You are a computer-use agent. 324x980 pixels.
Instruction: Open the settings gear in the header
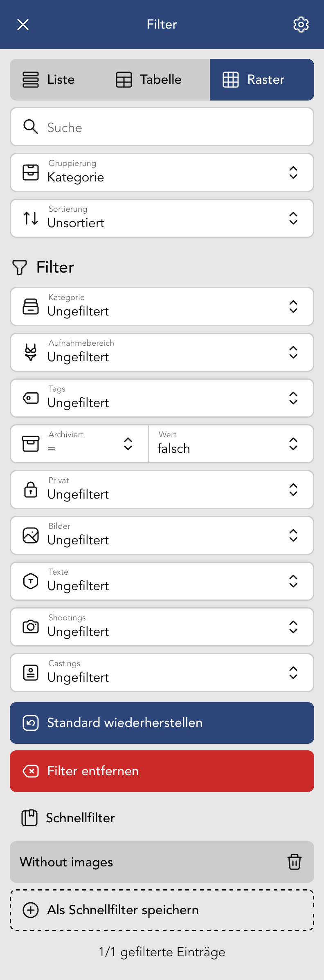click(x=301, y=24)
